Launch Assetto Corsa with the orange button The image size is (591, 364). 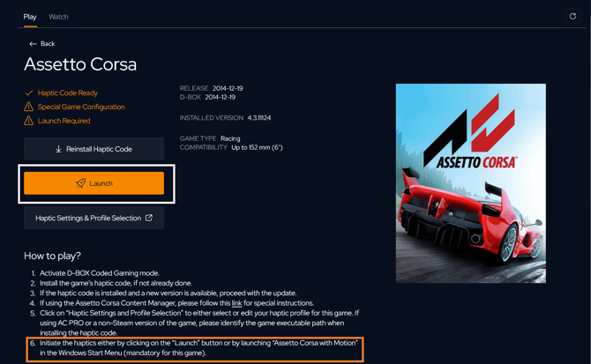(94, 183)
